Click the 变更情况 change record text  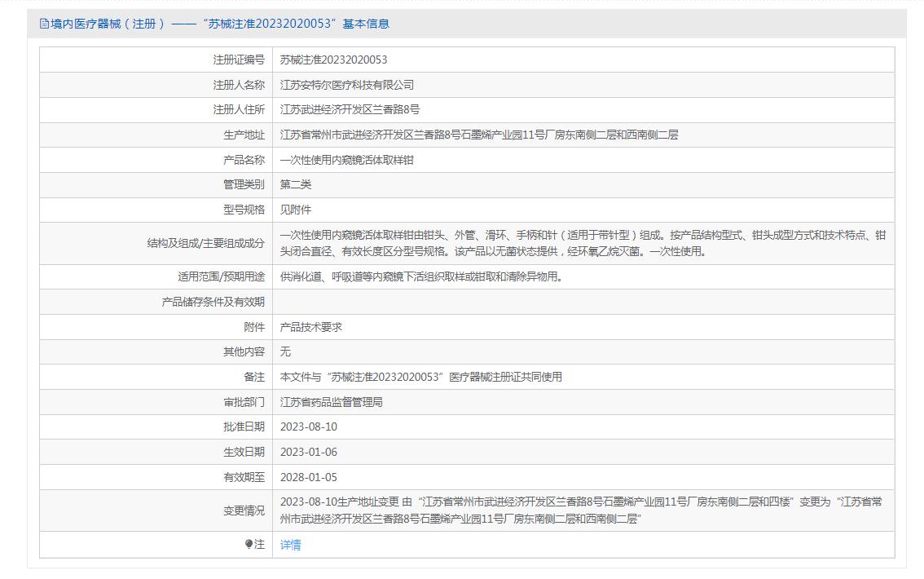tap(582, 510)
